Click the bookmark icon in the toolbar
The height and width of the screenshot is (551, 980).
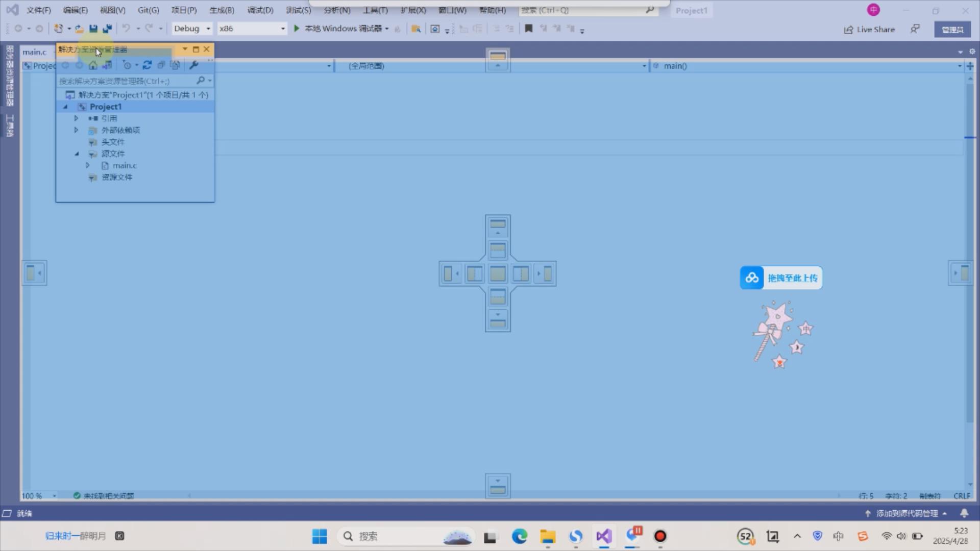click(529, 29)
